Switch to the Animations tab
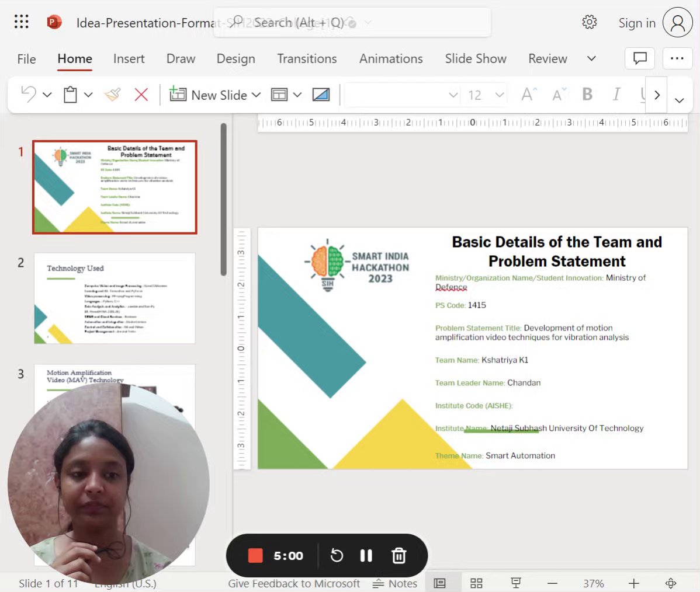Viewport: 700px width, 592px height. 391,58
